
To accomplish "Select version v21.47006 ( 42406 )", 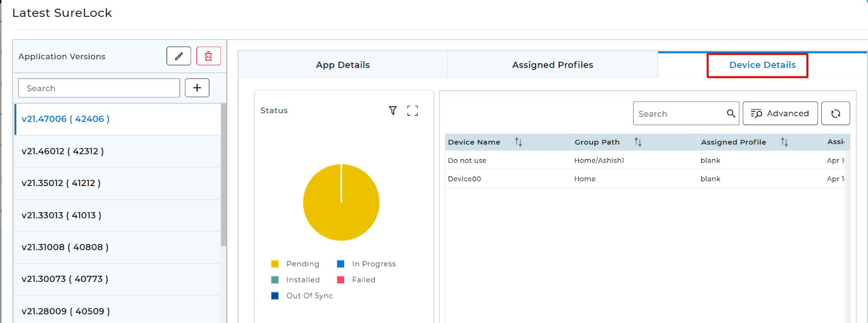I will [117, 119].
